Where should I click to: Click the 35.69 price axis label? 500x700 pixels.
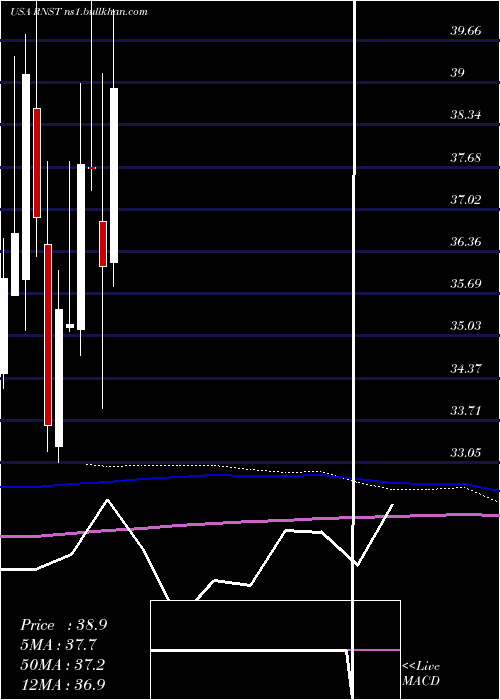click(x=466, y=283)
